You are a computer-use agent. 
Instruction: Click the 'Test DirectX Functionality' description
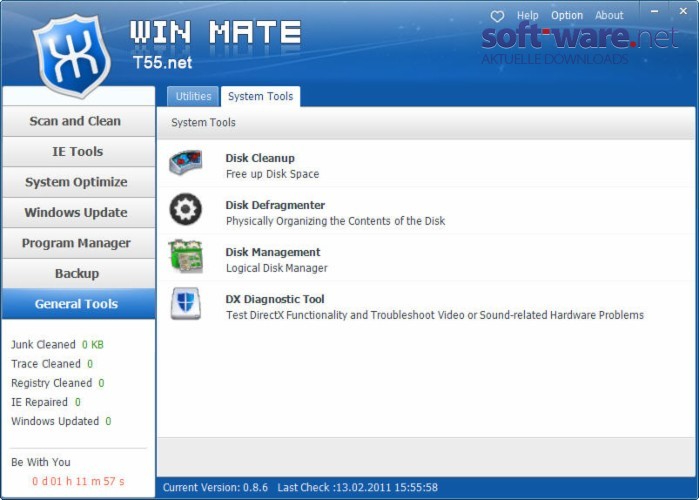click(x=435, y=315)
